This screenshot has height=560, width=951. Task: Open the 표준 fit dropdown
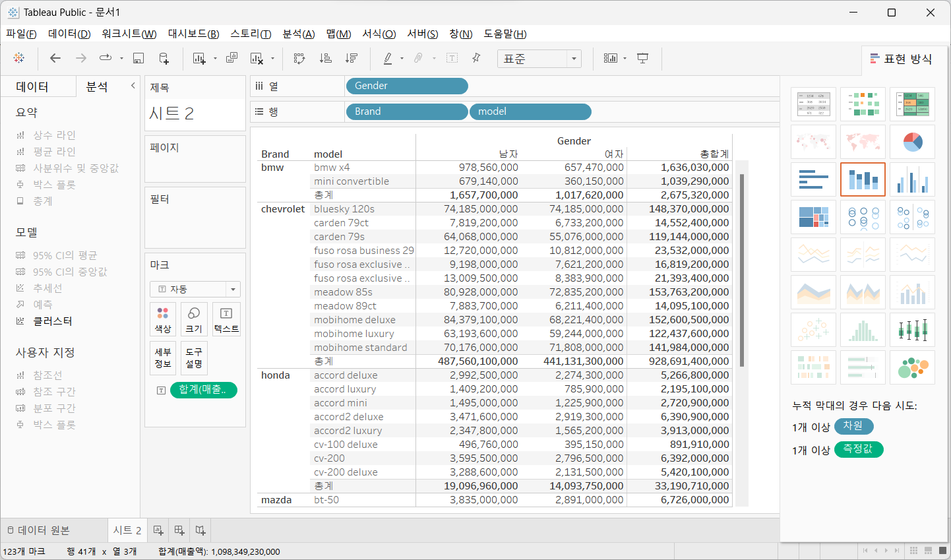coord(539,59)
